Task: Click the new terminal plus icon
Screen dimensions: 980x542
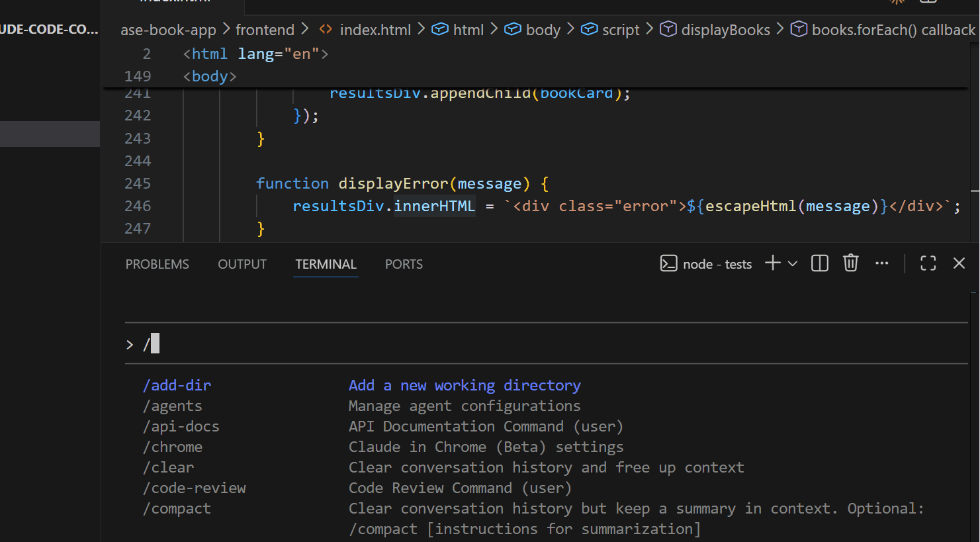Action: (772, 263)
